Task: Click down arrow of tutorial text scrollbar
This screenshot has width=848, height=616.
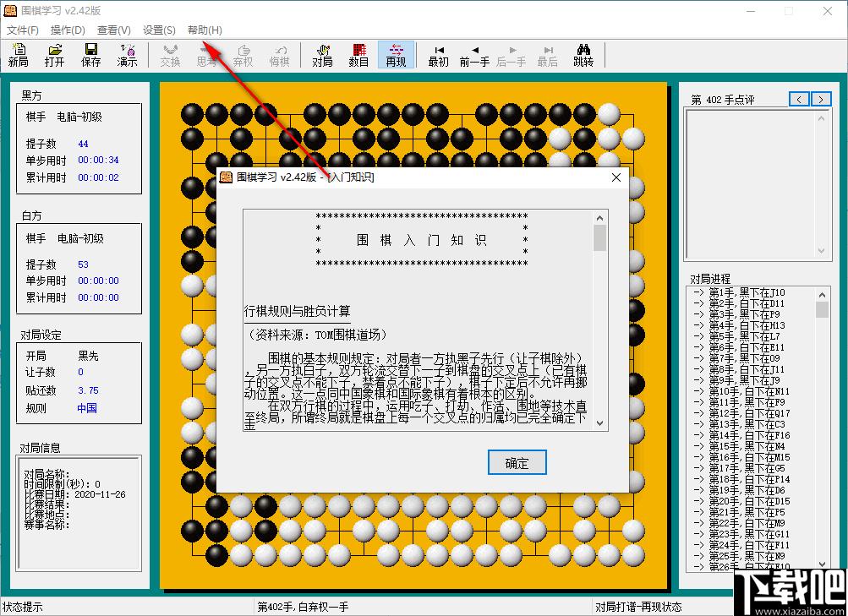Action: 599,423
